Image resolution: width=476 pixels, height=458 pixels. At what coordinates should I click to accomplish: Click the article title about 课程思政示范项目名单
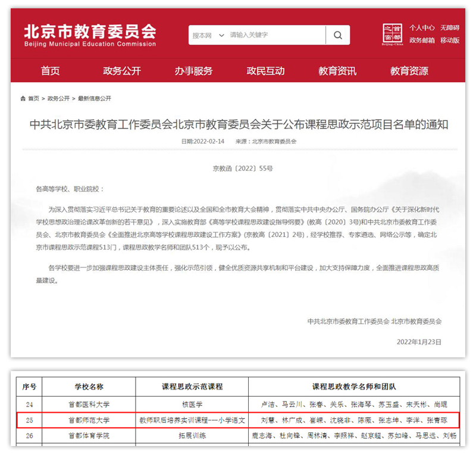click(x=239, y=124)
